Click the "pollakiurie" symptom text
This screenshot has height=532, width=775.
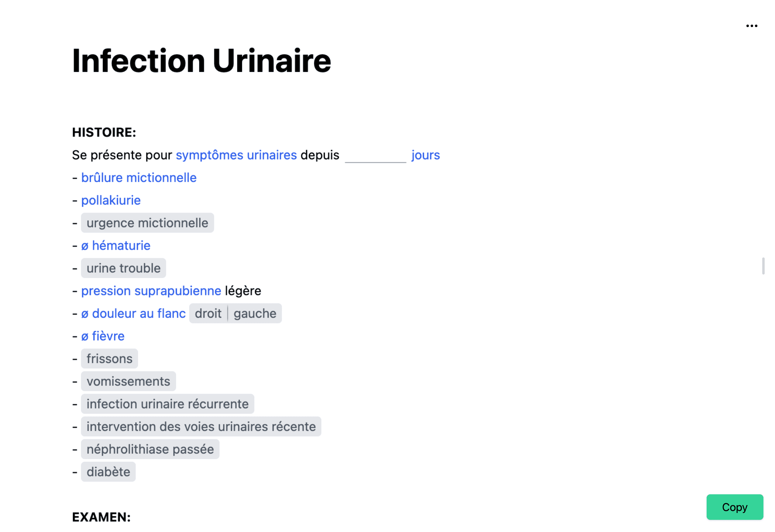point(111,200)
